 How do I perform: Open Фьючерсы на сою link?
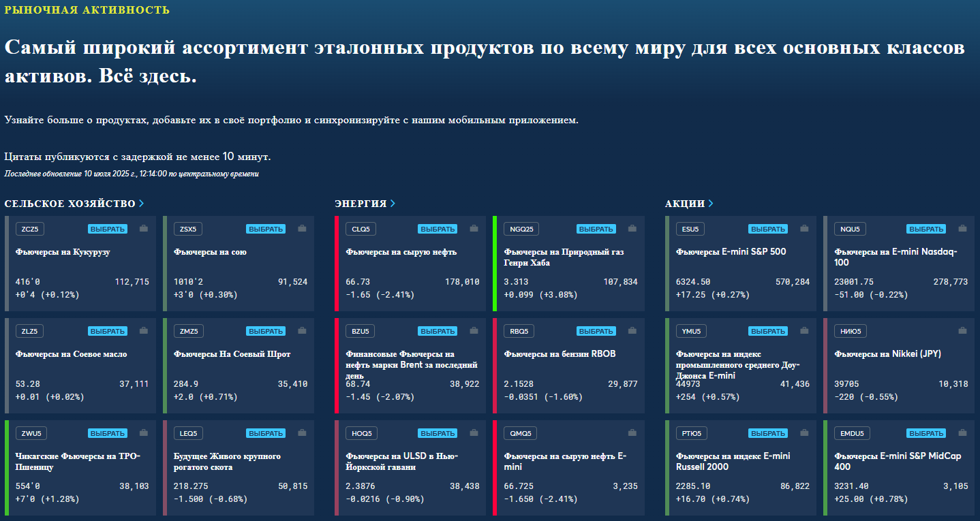click(x=210, y=252)
